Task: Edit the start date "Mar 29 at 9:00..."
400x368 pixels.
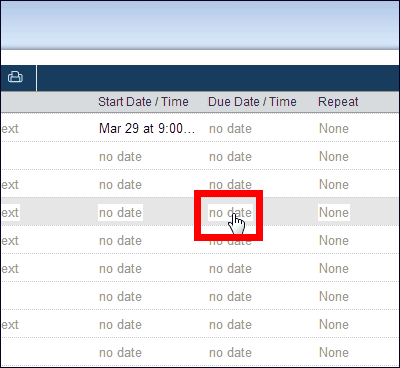Action: point(147,129)
